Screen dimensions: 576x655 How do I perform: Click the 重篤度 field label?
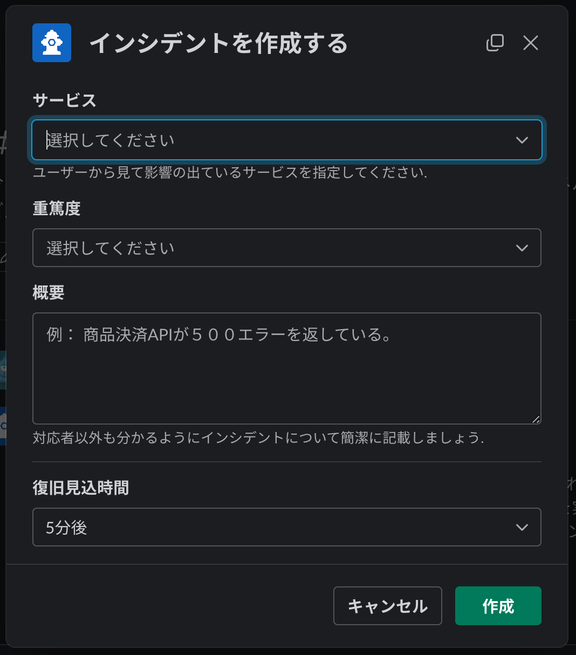56,208
